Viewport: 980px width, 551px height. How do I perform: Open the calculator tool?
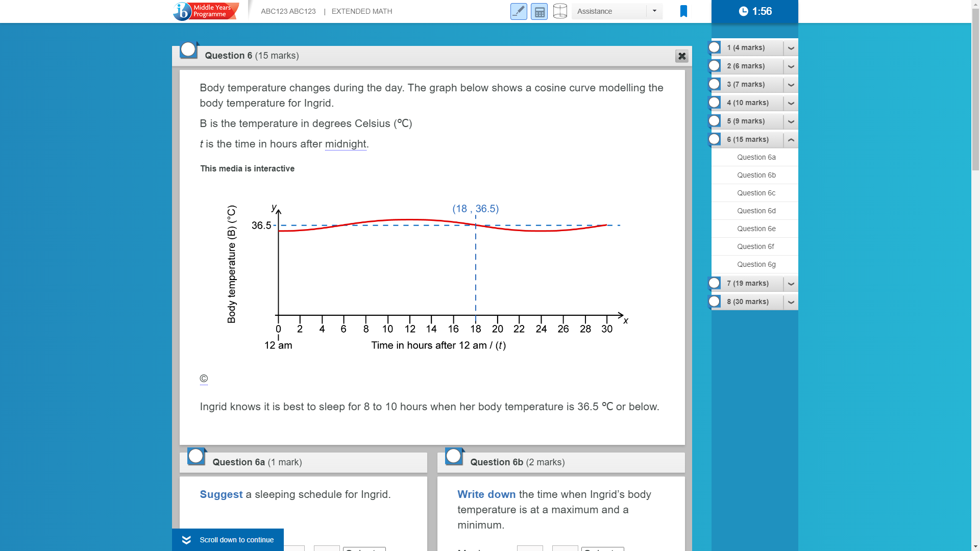(x=539, y=11)
